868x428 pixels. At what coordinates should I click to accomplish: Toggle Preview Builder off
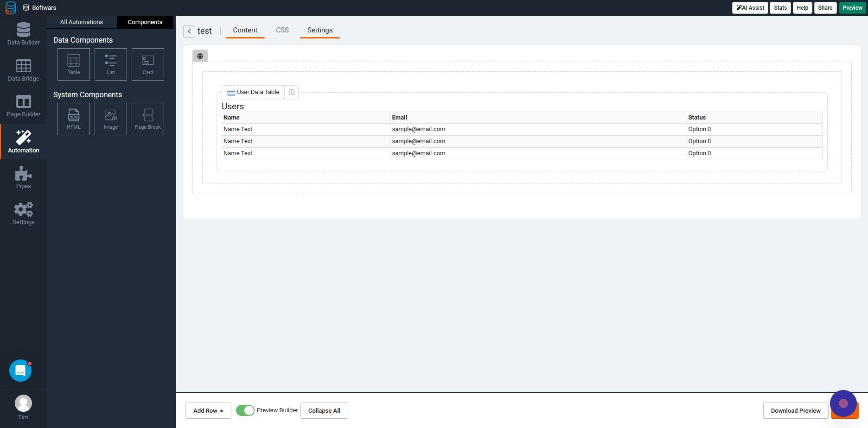point(245,410)
